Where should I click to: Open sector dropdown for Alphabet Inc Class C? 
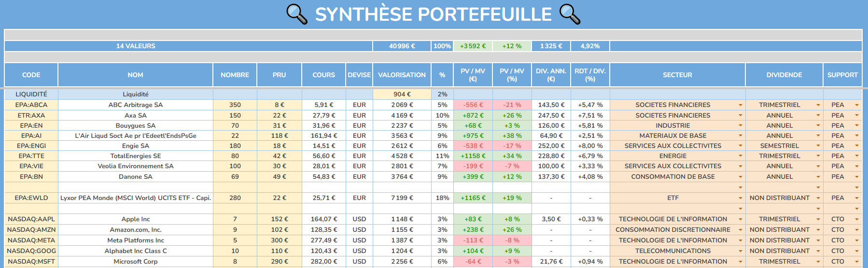pos(740,251)
